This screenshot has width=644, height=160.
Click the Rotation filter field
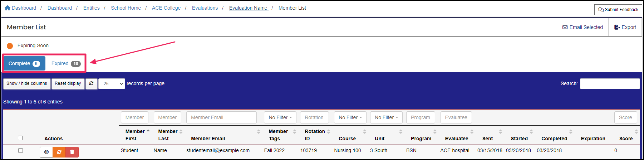[x=314, y=117]
